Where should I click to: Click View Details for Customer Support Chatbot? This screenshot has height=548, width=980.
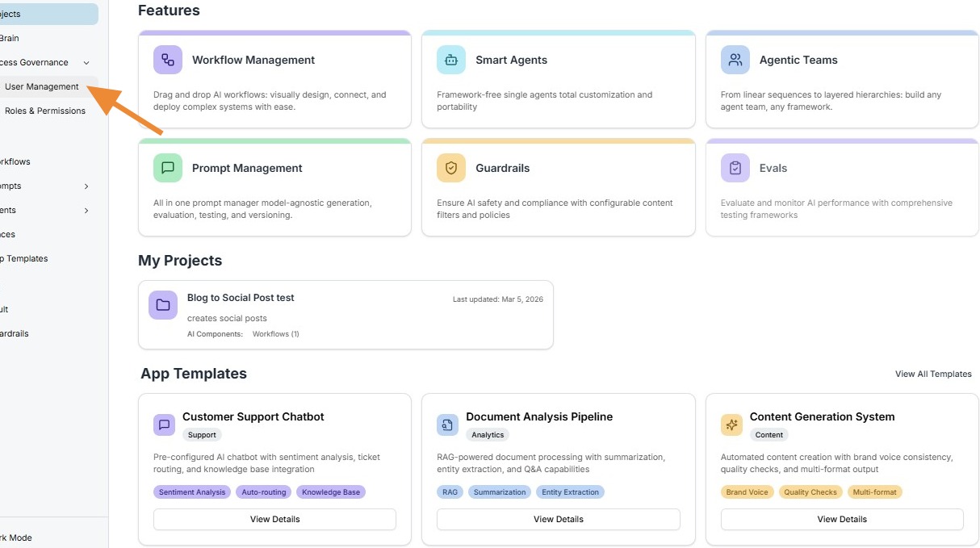click(x=274, y=519)
